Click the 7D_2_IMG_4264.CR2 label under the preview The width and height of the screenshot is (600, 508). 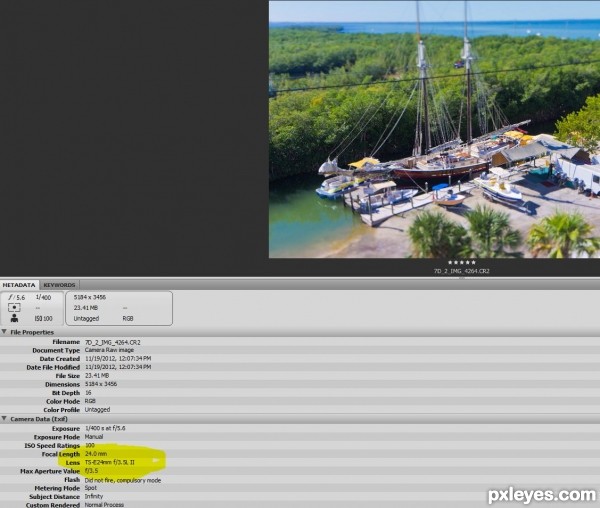pyautogui.click(x=461, y=271)
